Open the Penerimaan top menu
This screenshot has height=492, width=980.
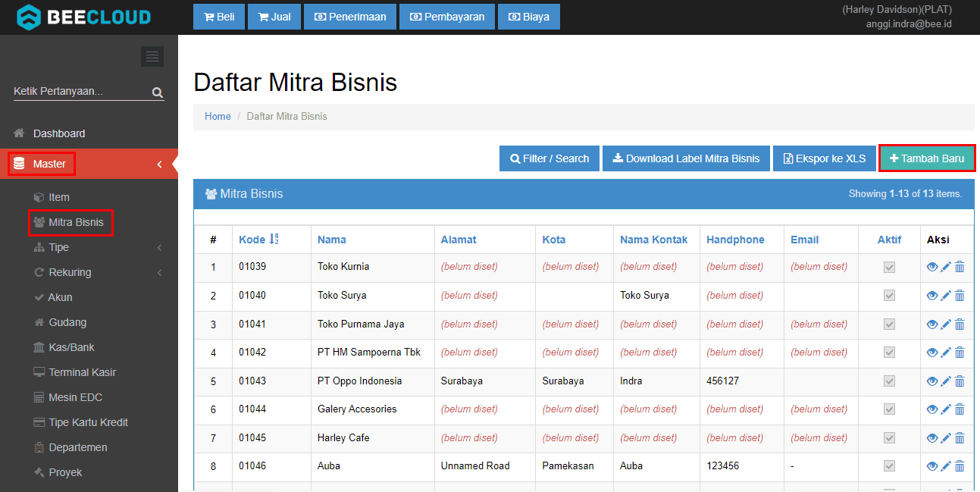point(350,17)
